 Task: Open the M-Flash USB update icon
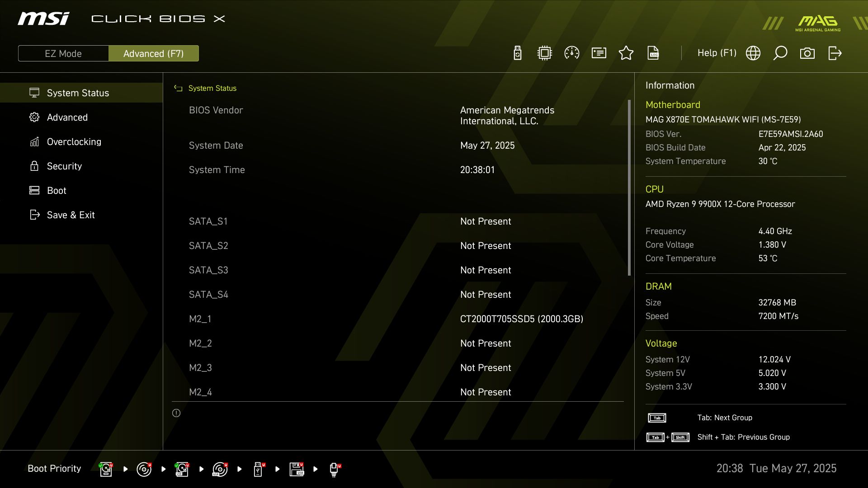(x=518, y=53)
